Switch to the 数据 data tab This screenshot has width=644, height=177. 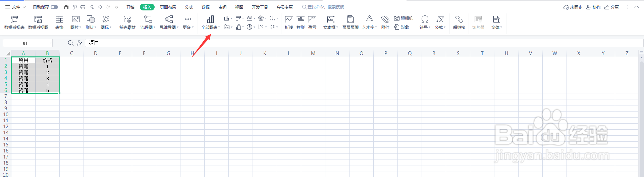pyautogui.click(x=206, y=7)
